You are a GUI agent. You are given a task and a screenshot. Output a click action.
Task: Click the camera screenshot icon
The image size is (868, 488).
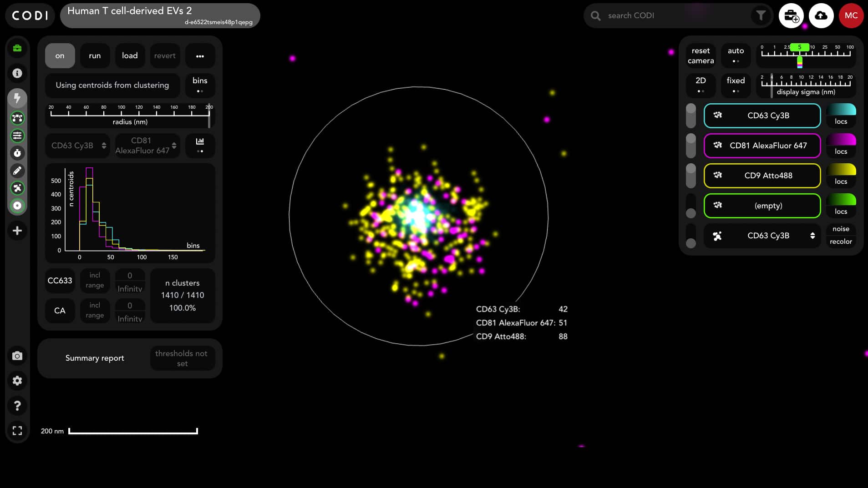point(17,356)
